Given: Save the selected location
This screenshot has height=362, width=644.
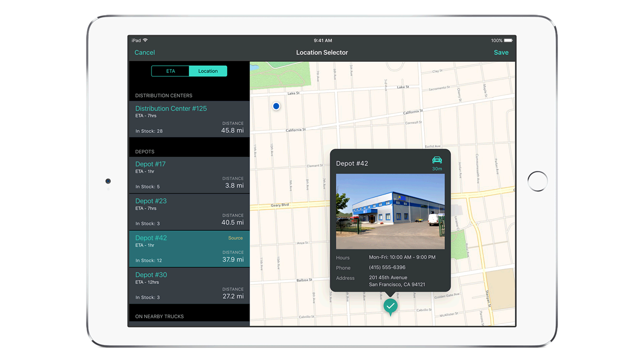Looking at the screenshot, I should 501,52.
